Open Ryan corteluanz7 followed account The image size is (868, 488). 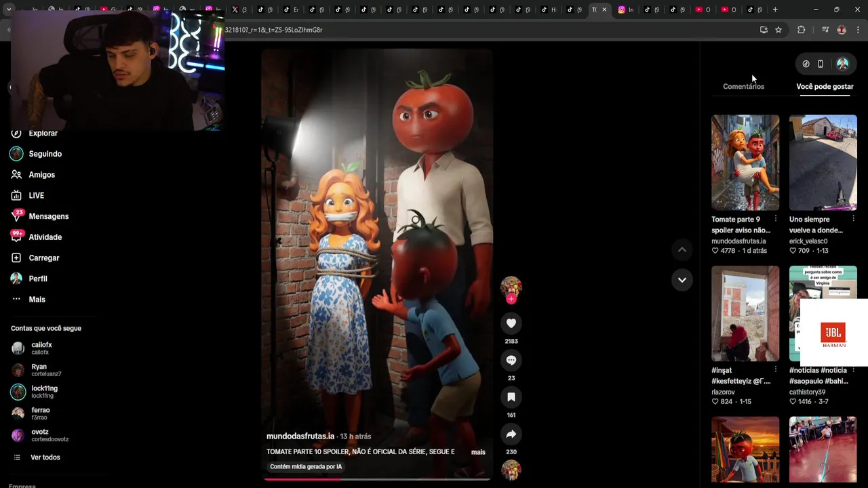37,370
